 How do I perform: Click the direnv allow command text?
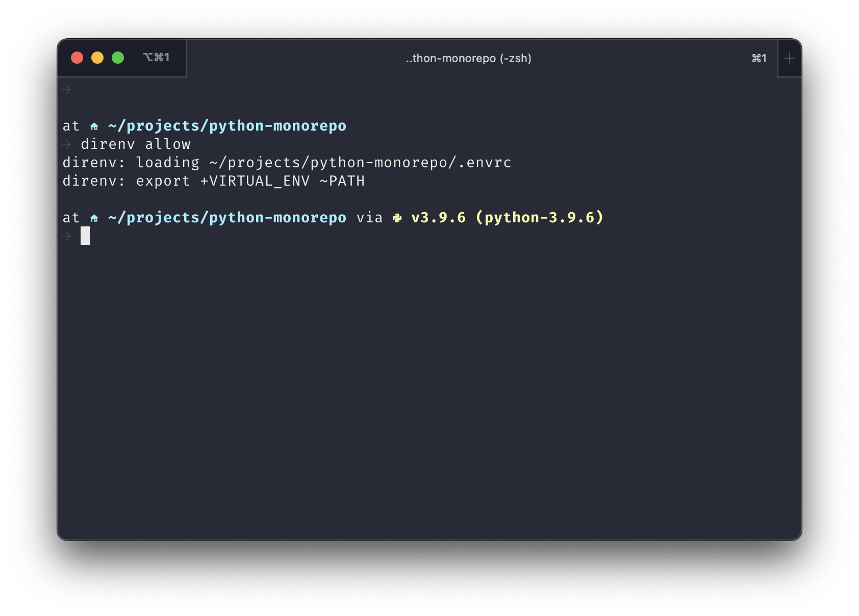(135, 143)
